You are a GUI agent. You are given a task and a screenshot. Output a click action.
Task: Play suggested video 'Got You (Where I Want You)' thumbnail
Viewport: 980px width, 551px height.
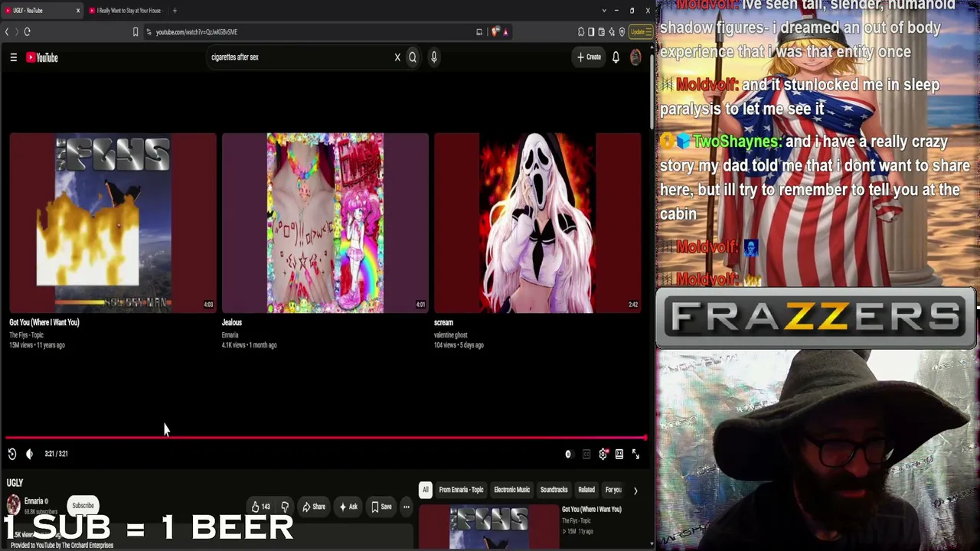[113, 223]
